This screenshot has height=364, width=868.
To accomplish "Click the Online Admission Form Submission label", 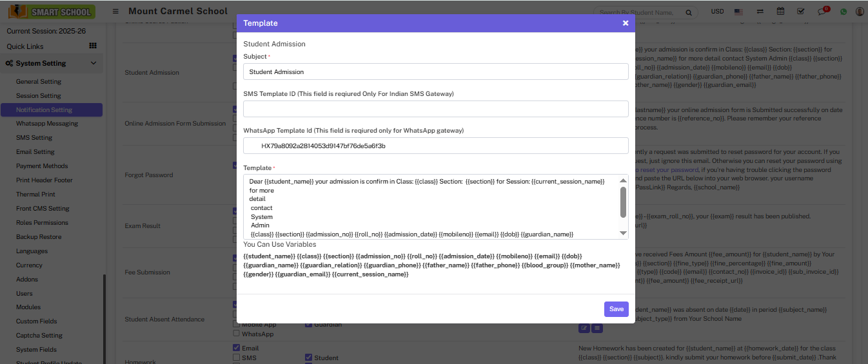I will click(175, 124).
